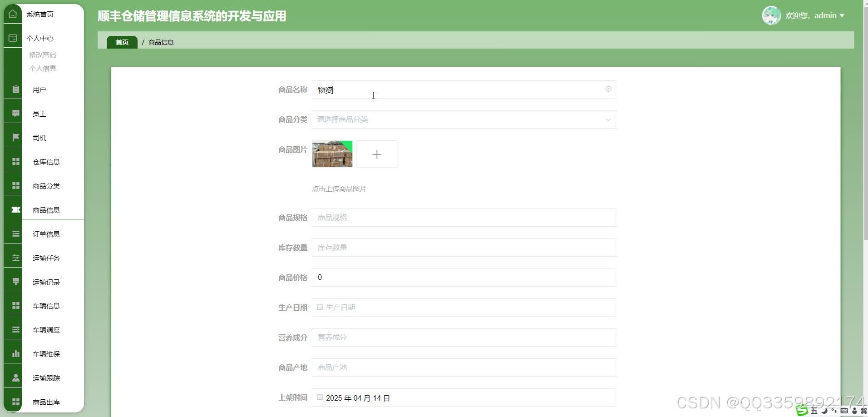Image resolution: width=868 pixels, height=417 pixels.
Task: Click the grid icon beside 商品出库
Action: coord(16,402)
